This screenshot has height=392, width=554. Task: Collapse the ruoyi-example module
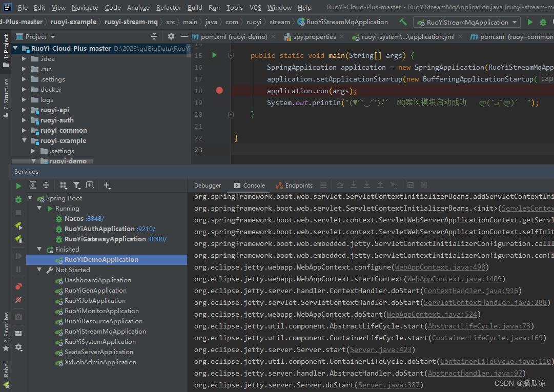click(24, 140)
